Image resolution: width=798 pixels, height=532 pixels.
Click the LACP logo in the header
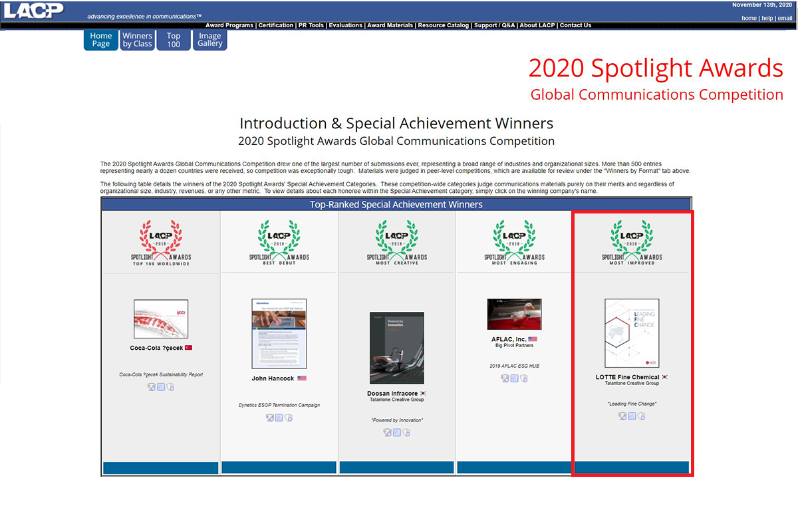(x=33, y=10)
